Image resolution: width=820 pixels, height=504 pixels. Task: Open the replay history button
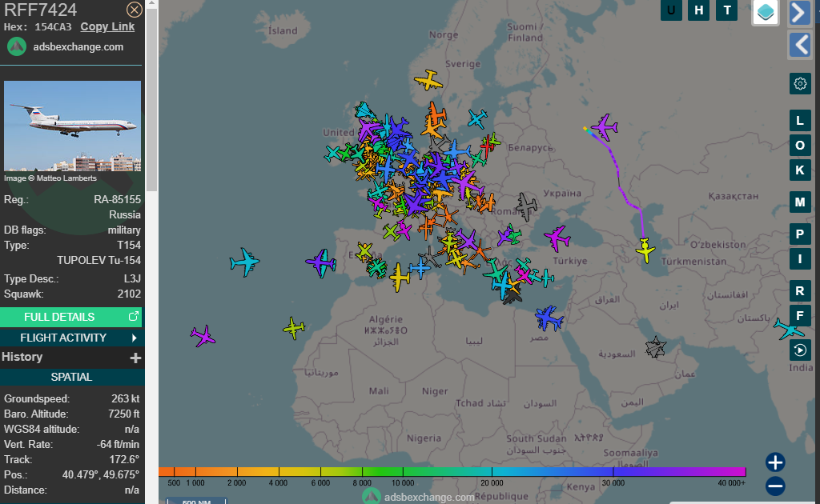(x=800, y=350)
